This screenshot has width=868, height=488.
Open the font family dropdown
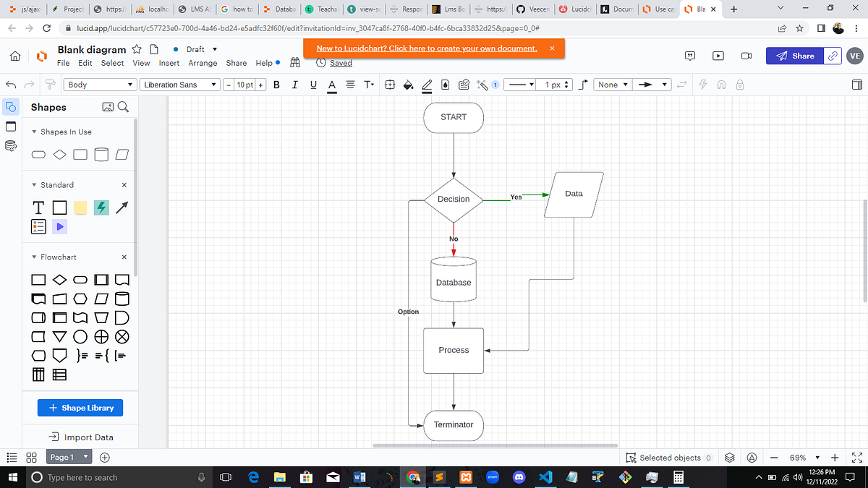tap(179, 85)
